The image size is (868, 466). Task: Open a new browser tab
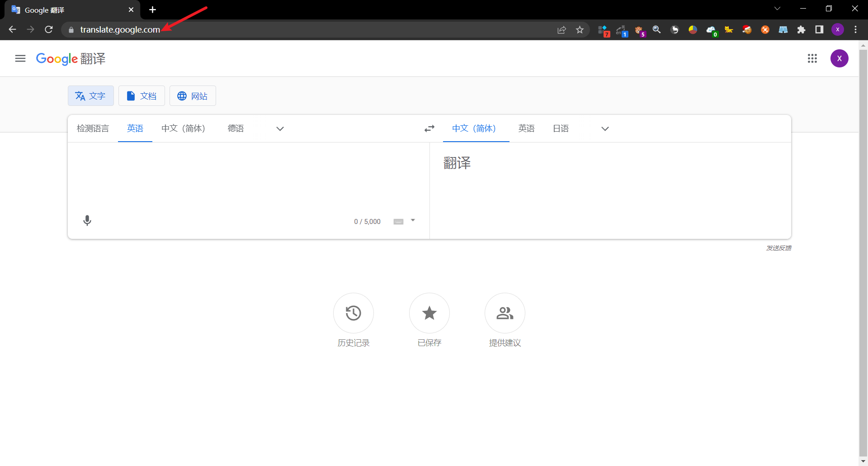click(153, 10)
